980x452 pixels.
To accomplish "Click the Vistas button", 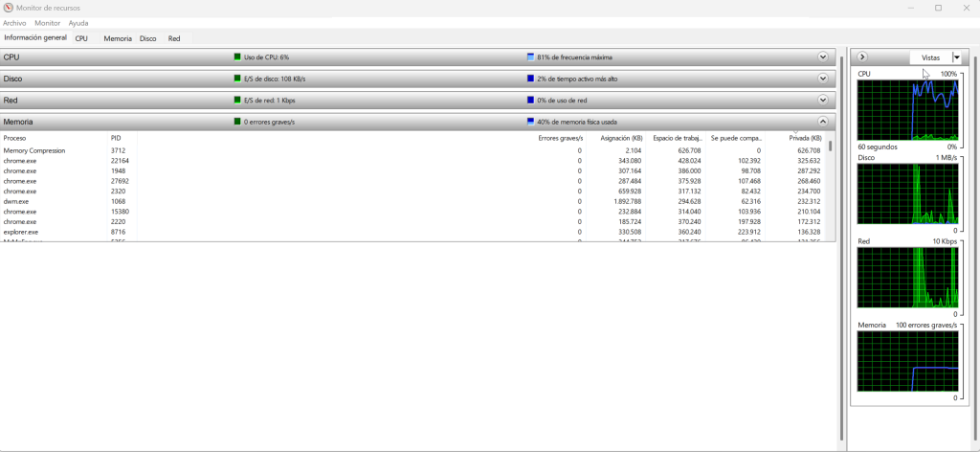I will point(930,56).
